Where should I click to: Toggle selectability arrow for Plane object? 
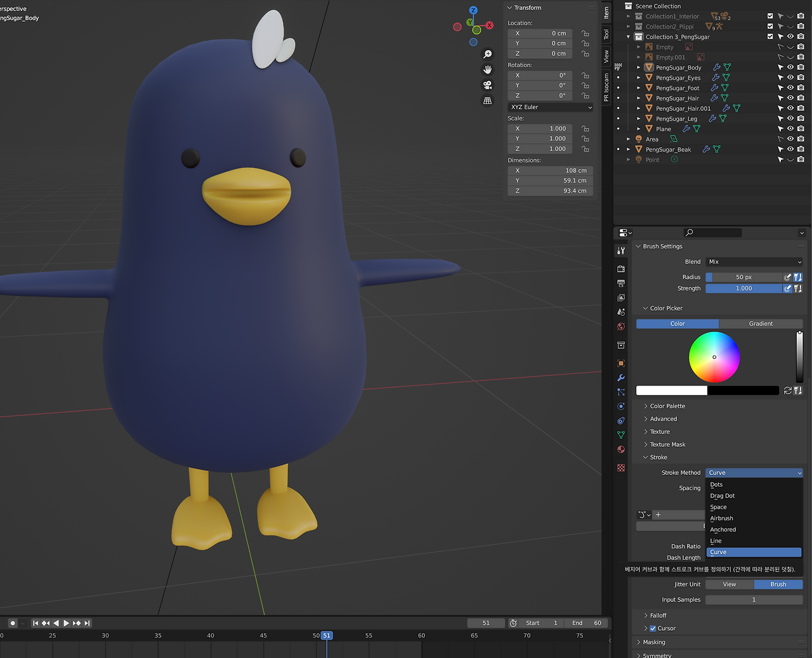780,129
